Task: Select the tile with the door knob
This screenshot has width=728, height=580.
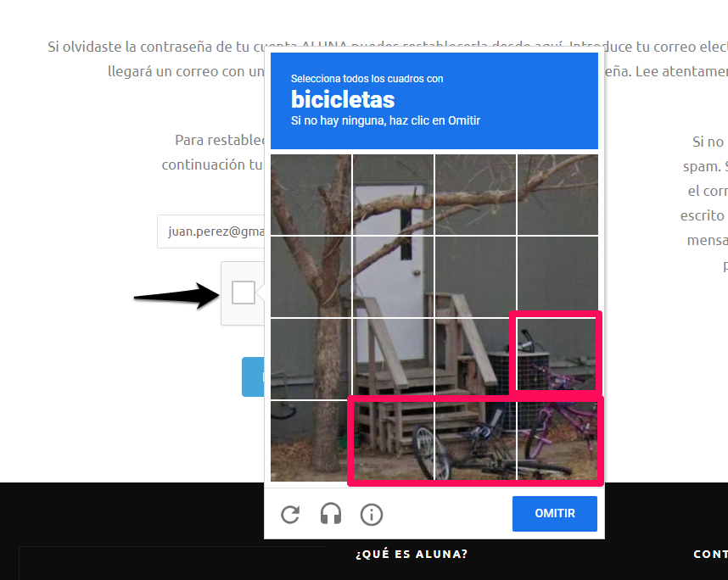Action: [x=393, y=276]
